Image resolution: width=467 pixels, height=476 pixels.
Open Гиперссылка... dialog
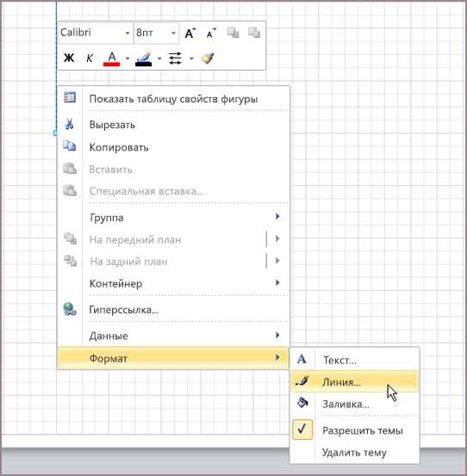(124, 310)
